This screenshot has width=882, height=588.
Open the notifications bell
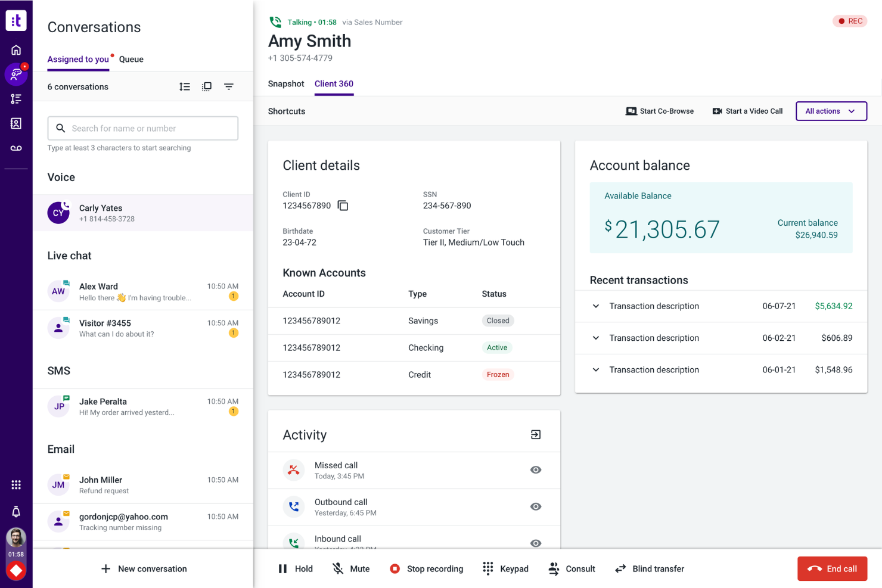[x=16, y=512]
